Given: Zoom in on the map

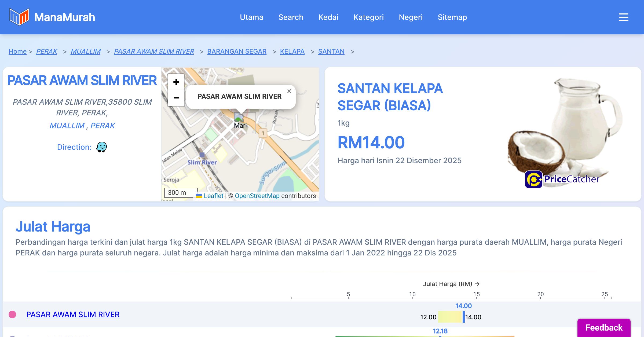Looking at the screenshot, I should (x=176, y=82).
